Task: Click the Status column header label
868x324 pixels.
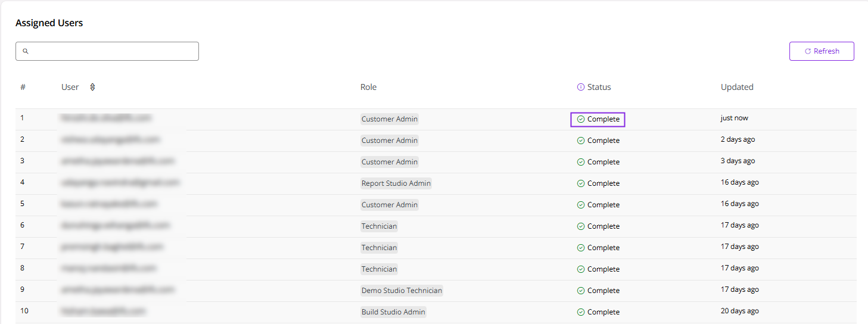Action: pyautogui.click(x=599, y=87)
